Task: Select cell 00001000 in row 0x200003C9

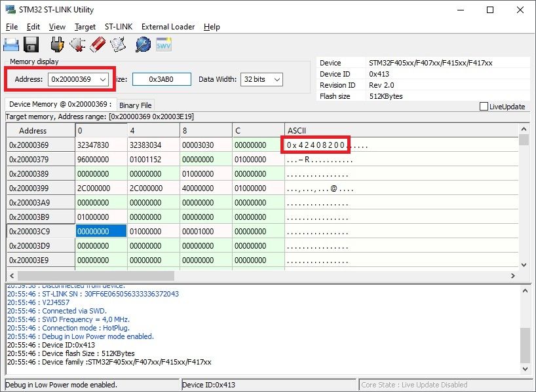Action: click(x=206, y=231)
